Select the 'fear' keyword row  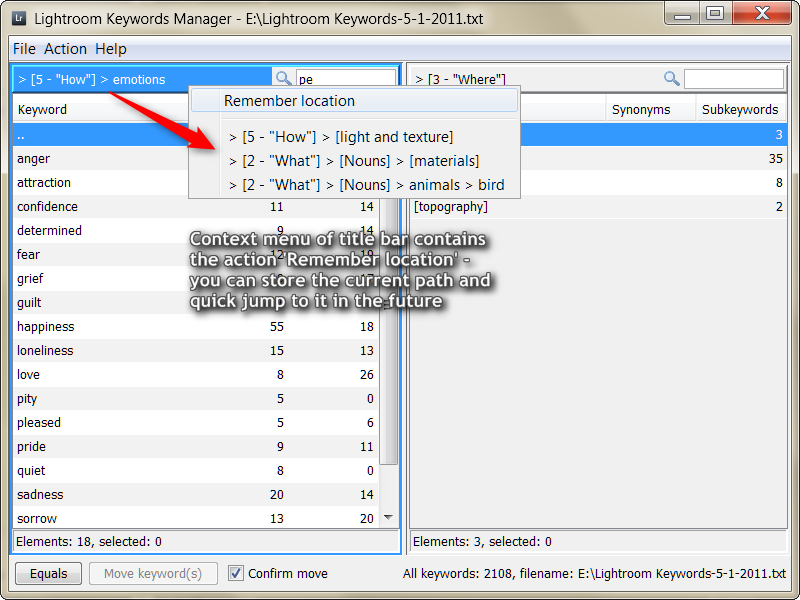click(196, 255)
